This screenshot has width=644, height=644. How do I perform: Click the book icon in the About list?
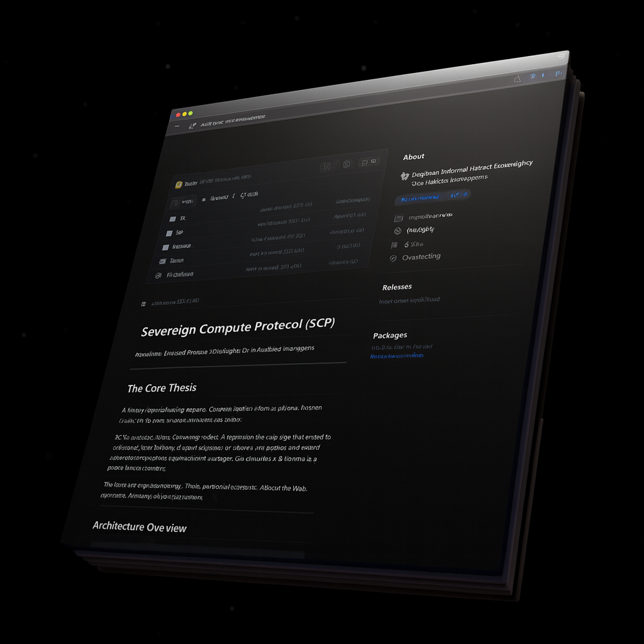[397, 218]
